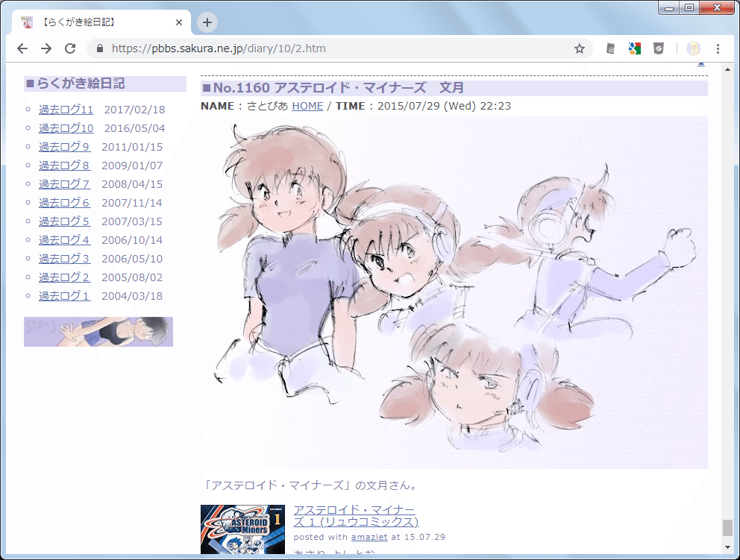The image size is (740, 560).
Task: Open 過去ログ8 archive link
Action: click(64, 166)
